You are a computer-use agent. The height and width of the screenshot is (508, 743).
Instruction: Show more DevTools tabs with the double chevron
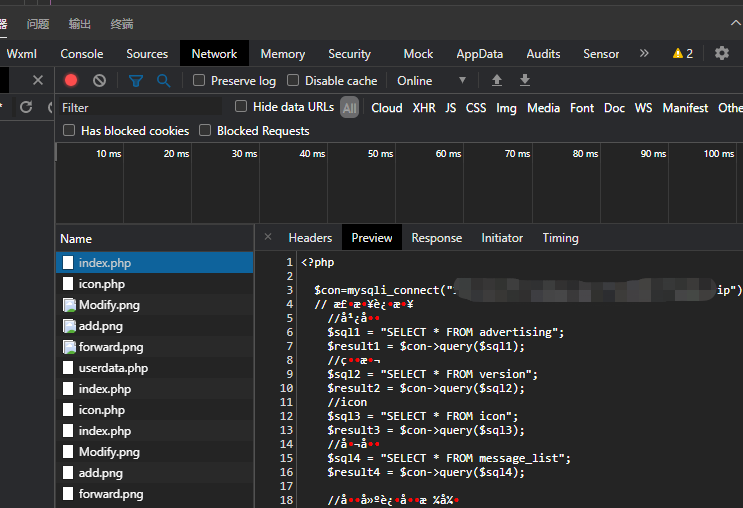pos(644,53)
